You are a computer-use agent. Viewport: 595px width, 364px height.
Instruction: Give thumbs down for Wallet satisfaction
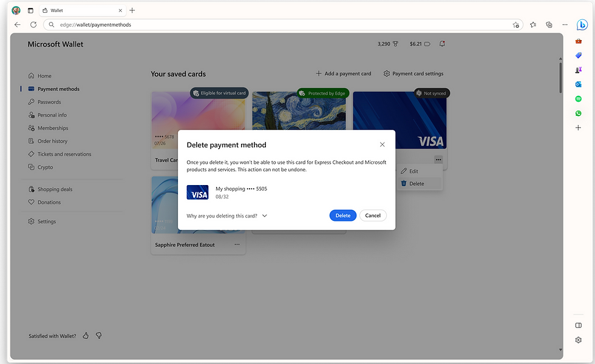pyautogui.click(x=98, y=335)
